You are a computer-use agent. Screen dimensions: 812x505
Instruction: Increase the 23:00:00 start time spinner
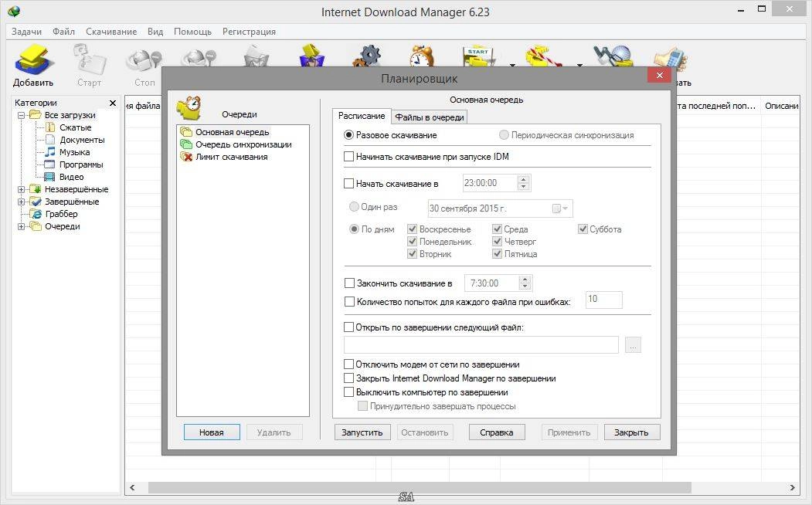tap(524, 180)
